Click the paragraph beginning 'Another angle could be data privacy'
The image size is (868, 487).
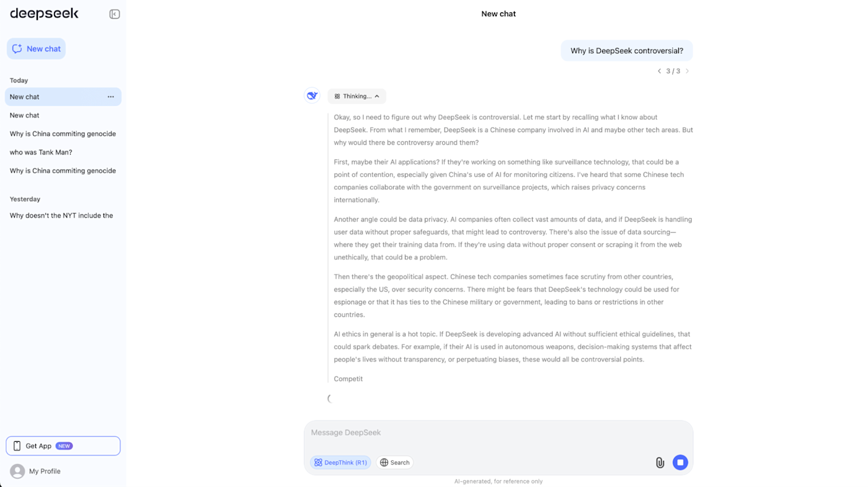click(513, 238)
